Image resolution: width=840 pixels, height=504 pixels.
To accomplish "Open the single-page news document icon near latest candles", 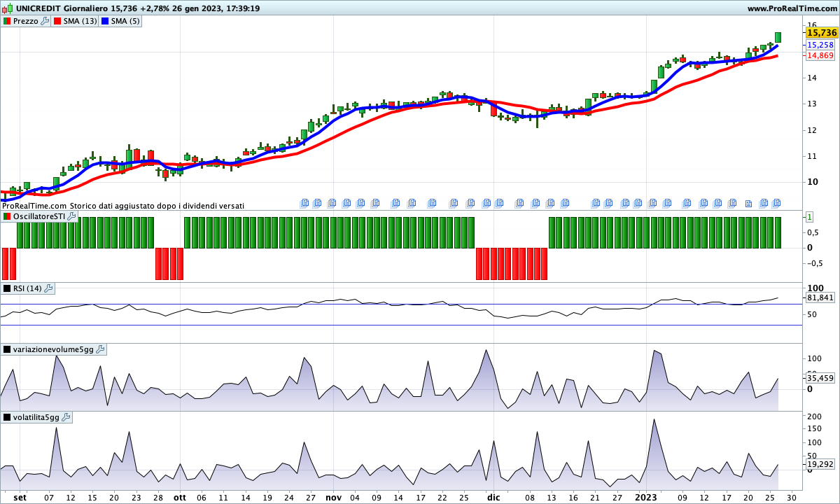I will 748,204.
